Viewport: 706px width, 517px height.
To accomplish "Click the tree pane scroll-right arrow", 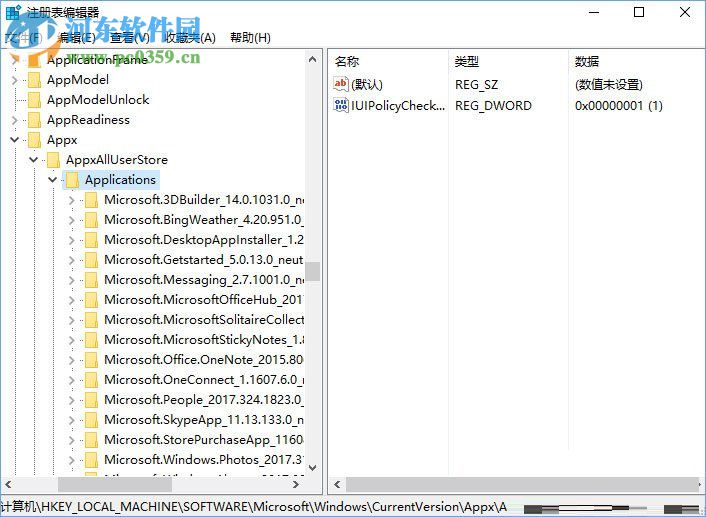I will (296, 485).
